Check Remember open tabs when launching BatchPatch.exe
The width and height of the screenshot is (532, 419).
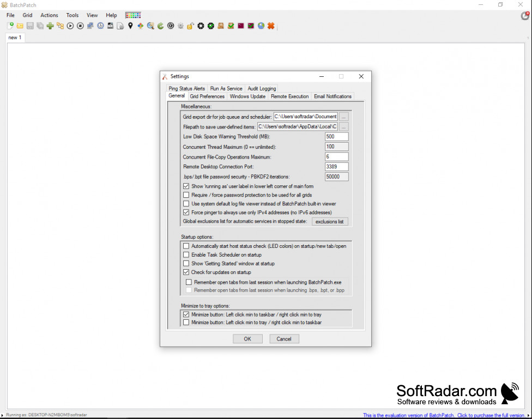tap(189, 282)
